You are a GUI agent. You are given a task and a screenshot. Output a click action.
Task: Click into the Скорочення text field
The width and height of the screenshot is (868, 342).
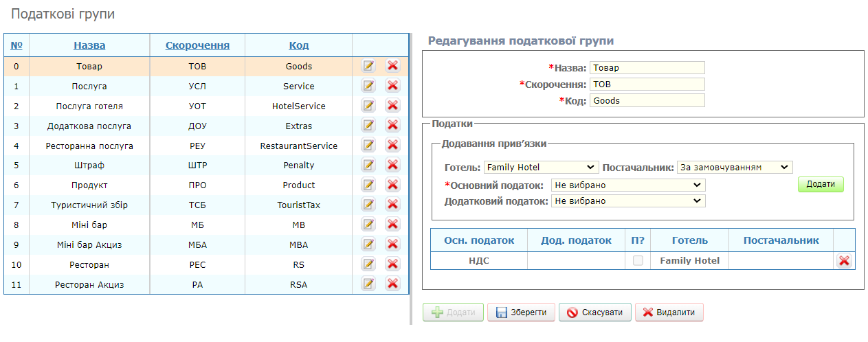pos(647,84)
